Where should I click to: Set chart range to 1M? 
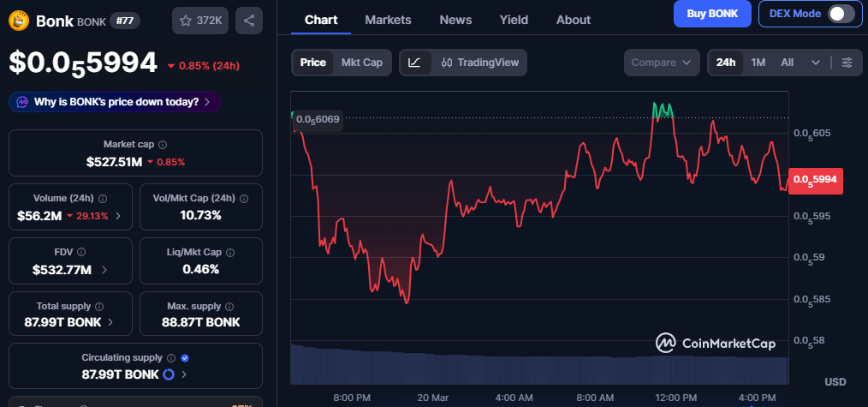(x=758, y=63)
